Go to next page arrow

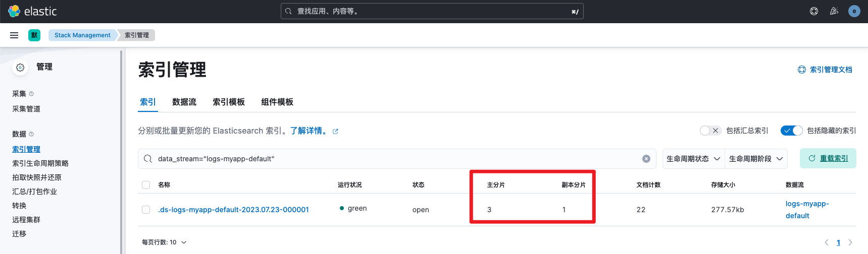tap(850, 242)
